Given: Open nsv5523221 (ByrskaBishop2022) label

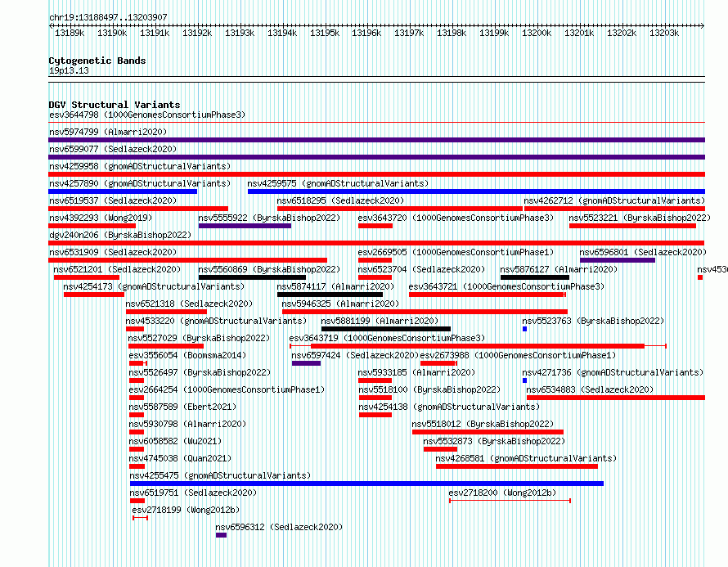Looking at the screenshot, I should (x=640, y=218).
